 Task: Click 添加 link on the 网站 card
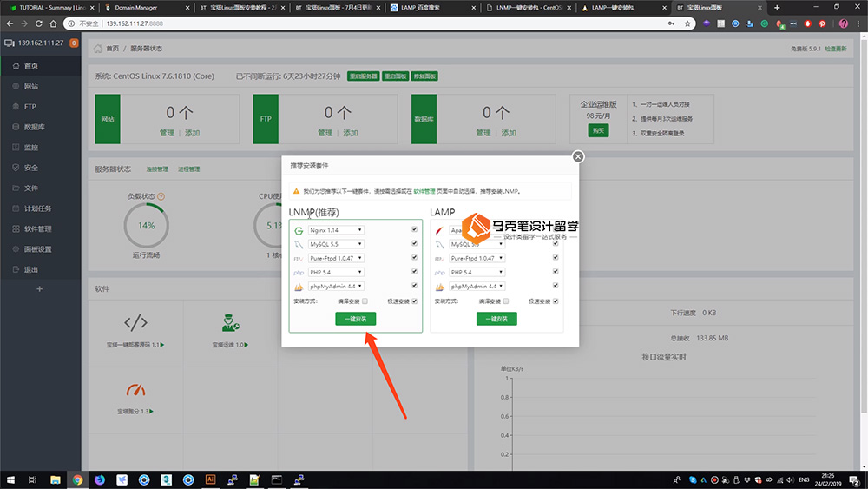(x=192, y=133)
